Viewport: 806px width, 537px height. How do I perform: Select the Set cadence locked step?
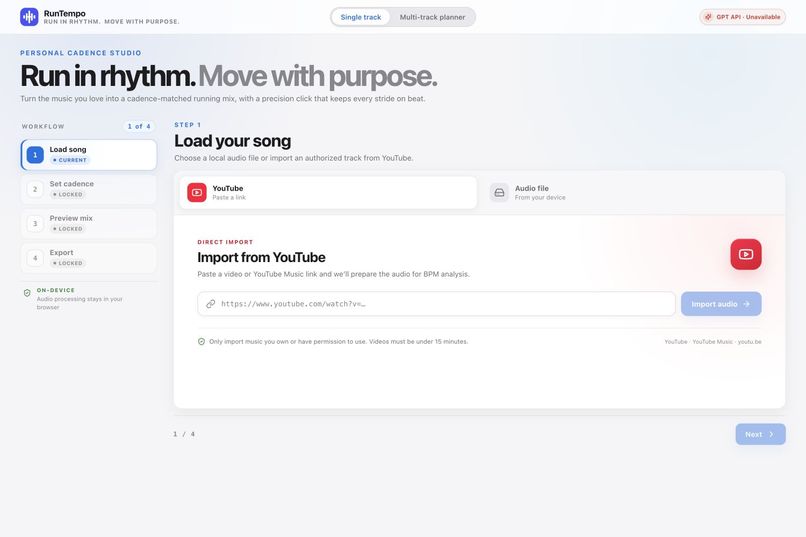point(88,189)
